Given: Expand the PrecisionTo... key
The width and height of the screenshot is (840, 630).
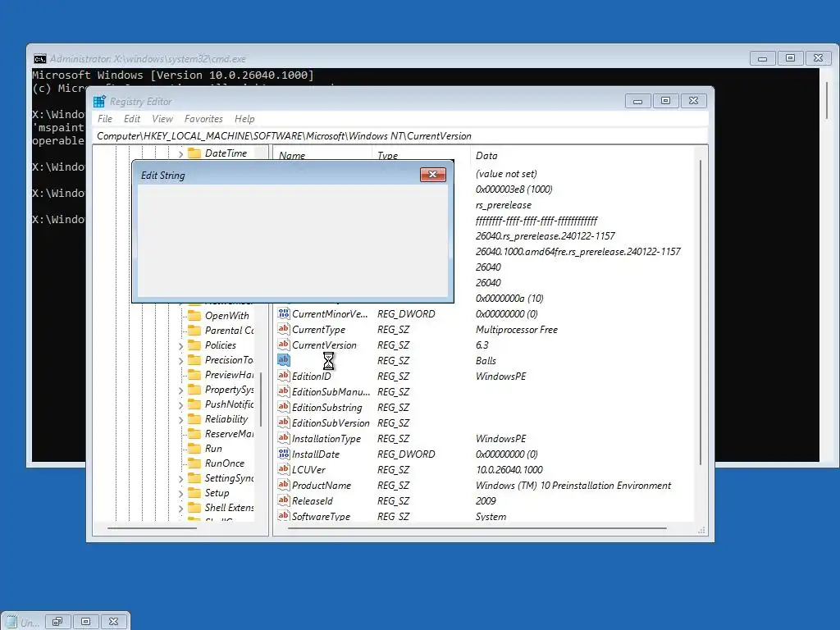Looking at the screenshot, I should (180, 361).
